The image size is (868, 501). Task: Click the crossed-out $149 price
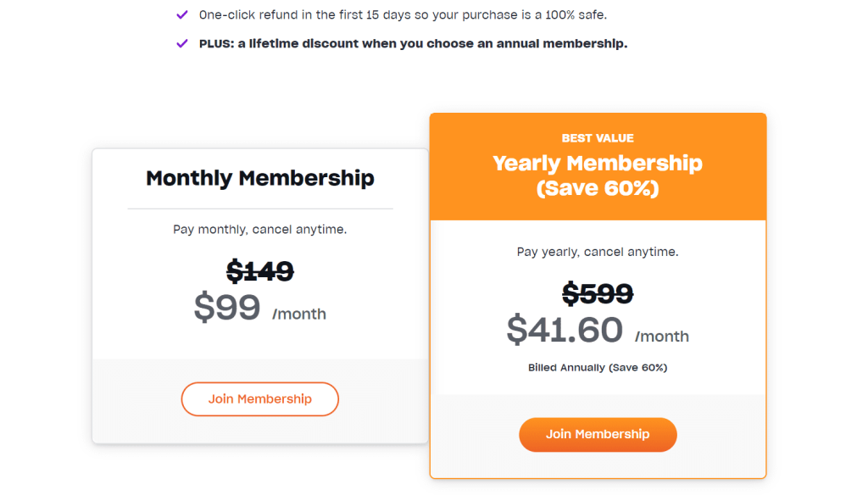[260, 271]
